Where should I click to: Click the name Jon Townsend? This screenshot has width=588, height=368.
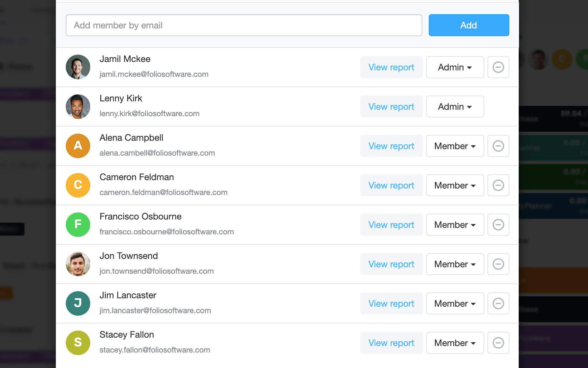coord(129,256)
